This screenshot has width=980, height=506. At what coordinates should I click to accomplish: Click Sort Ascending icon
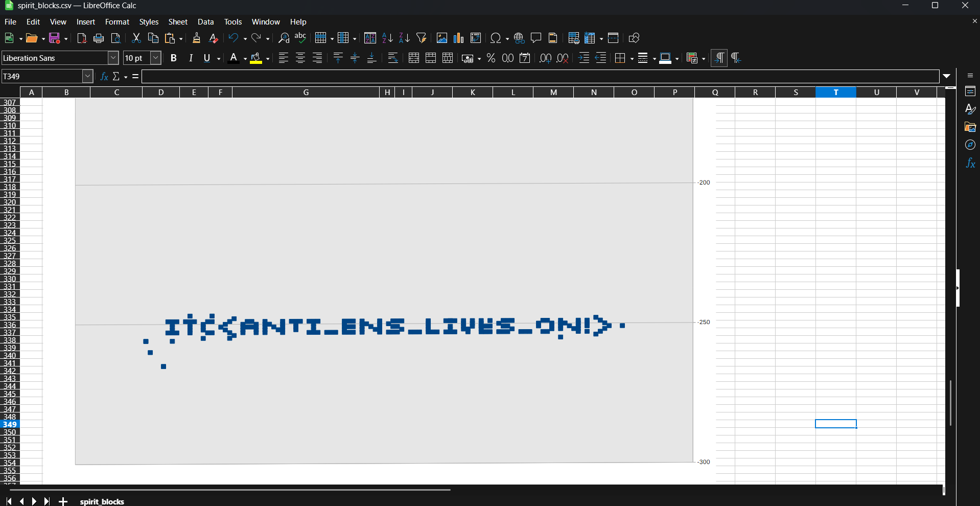pyautogui.click(x=387, y=38)
